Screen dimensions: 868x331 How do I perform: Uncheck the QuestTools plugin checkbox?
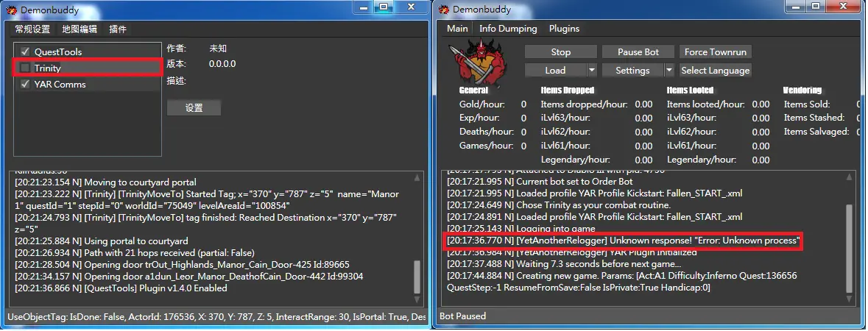pos(25,51)
